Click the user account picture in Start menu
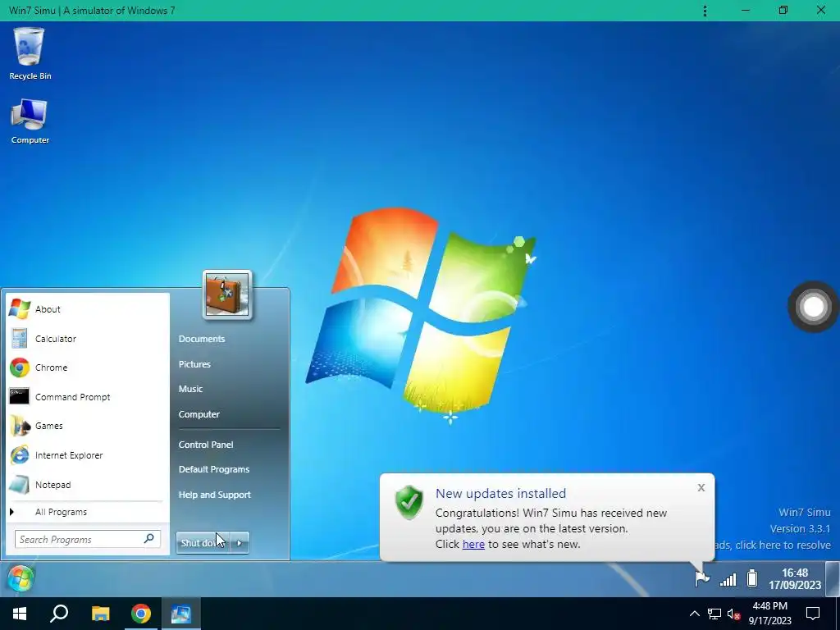Image resolution: width=840 pixels, height=630 pixels. [227, 294]
